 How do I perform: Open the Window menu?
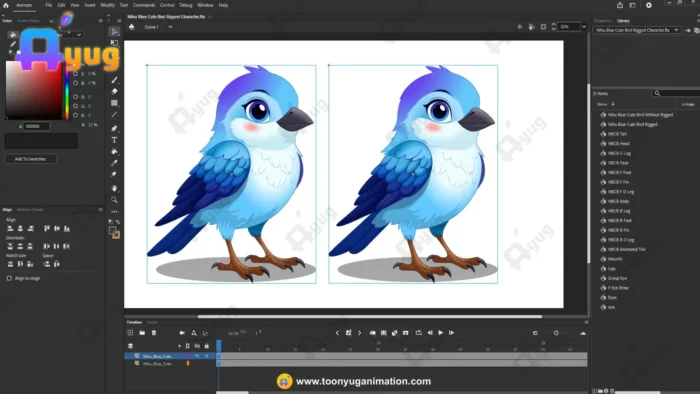(205, 5)
